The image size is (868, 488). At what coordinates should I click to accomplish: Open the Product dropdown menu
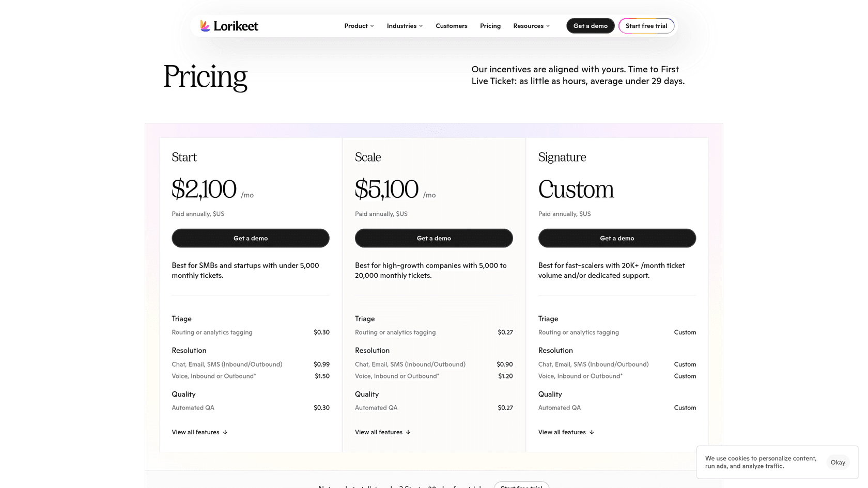pyautogui.click(x=359, y=26)
